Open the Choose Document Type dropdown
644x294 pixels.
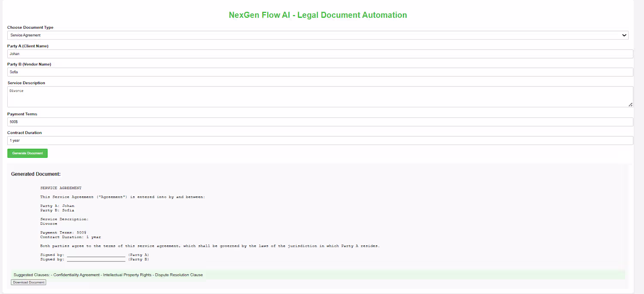pyautogui.click(x=318, y=35)
